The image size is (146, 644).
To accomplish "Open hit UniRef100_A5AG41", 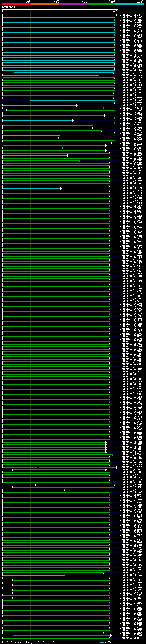I will pyautogui.click(x=131, y=57).
